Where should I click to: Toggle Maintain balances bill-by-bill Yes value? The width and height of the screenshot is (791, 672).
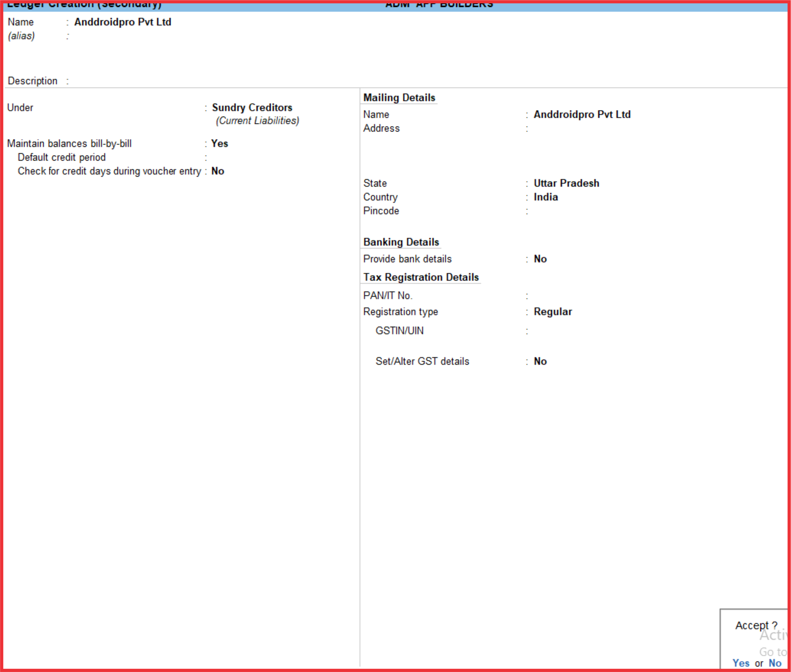pyautogui.click(x=220, y=144)
